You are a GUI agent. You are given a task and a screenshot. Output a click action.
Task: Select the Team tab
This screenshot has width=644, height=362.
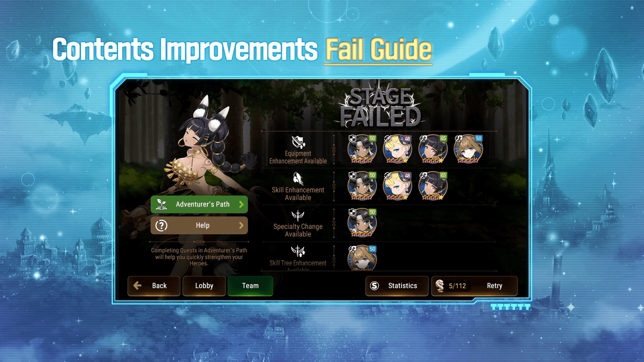250,285
